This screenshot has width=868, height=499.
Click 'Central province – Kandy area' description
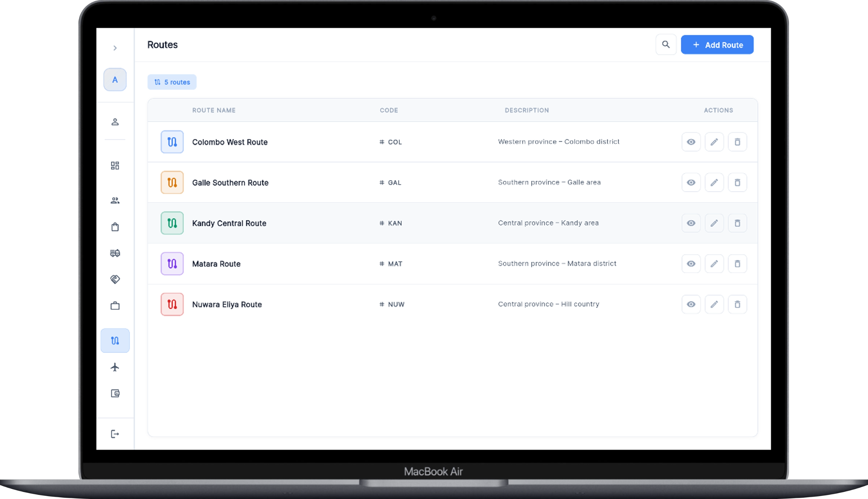tap(548, 223)
